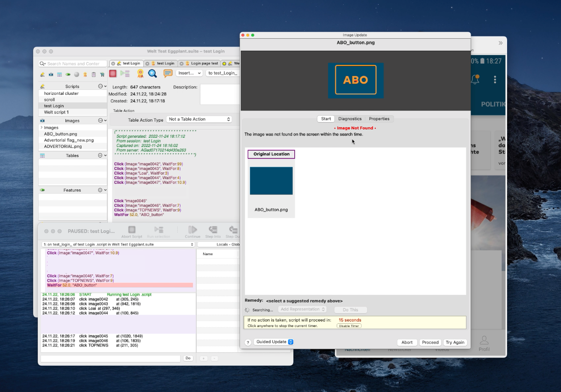Click the camera icon above the sidebar
This screenshot has height=392, width=561.
tap(51, 74)
